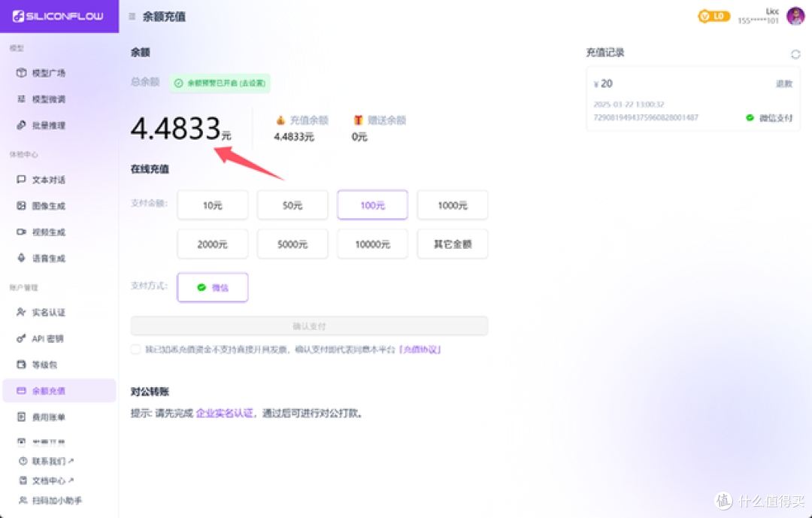Select the 2000元 recharge amount
Viewport: 812px width, 518px height.
point(212,244)
